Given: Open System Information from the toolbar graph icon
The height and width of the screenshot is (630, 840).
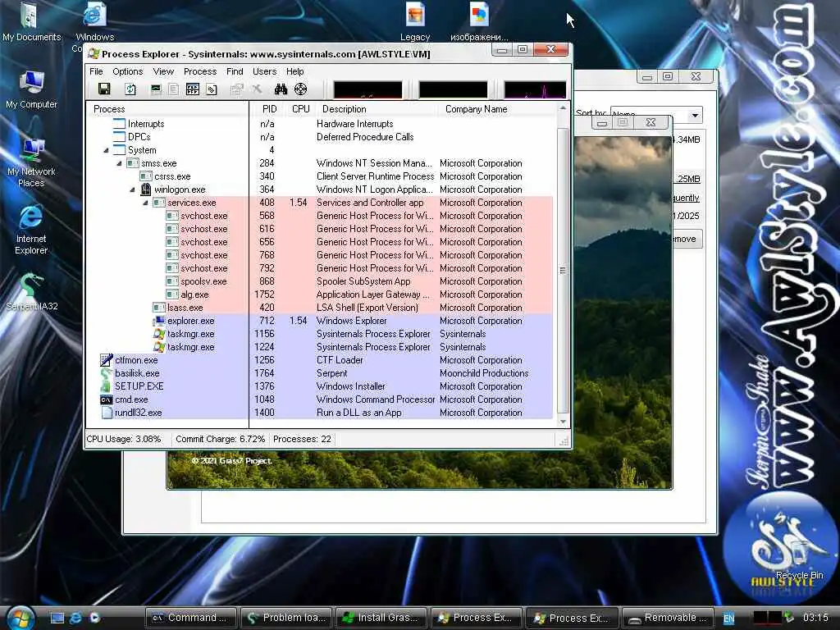Looking at the screenshot, I should tap(156, 89).
